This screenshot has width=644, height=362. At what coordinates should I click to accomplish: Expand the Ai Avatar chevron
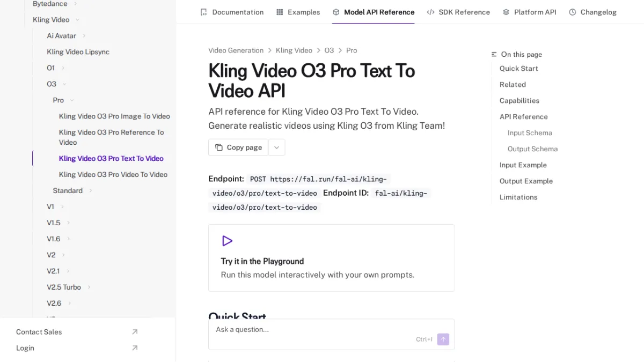tap(84, 36)
